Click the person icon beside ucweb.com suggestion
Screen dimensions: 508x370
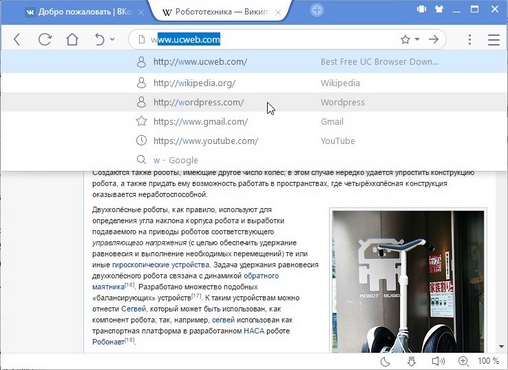[141, 62]
